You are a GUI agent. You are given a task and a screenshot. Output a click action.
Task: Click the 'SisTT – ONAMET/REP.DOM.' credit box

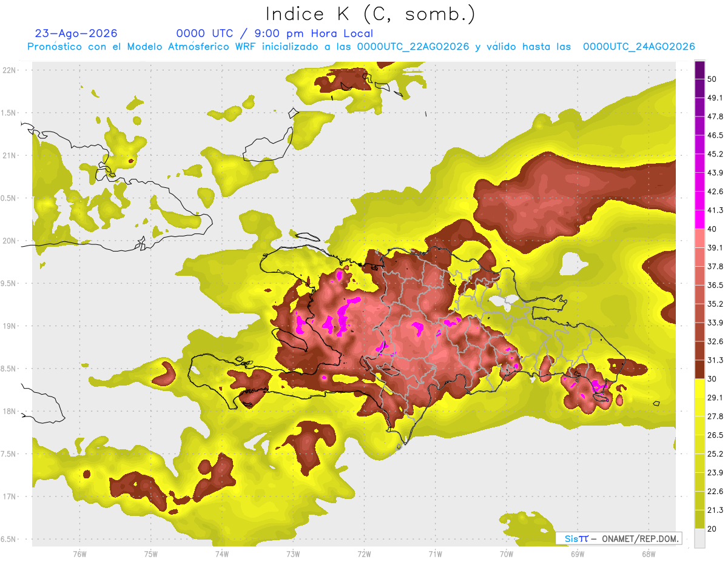(x=619, y=538)
